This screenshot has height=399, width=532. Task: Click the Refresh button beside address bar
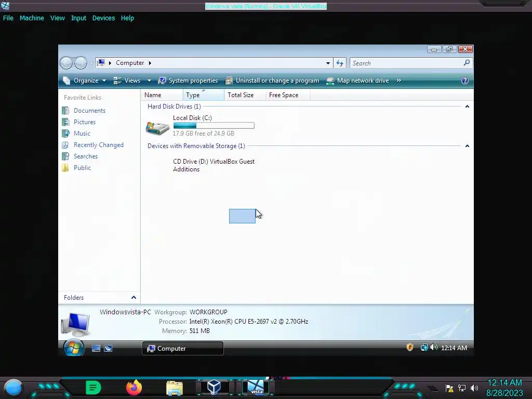pos(340,63)
